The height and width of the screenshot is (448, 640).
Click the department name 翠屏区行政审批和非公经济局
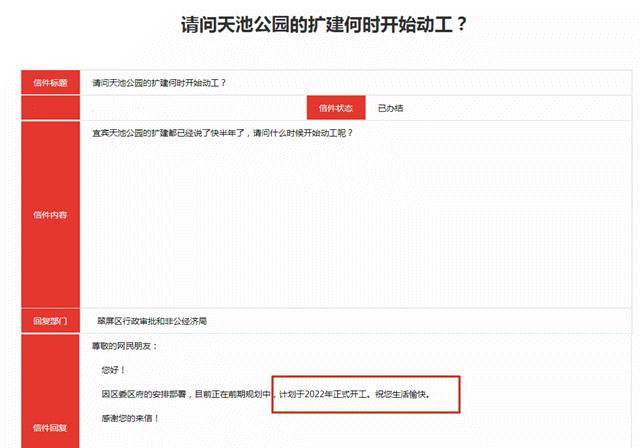152,321
